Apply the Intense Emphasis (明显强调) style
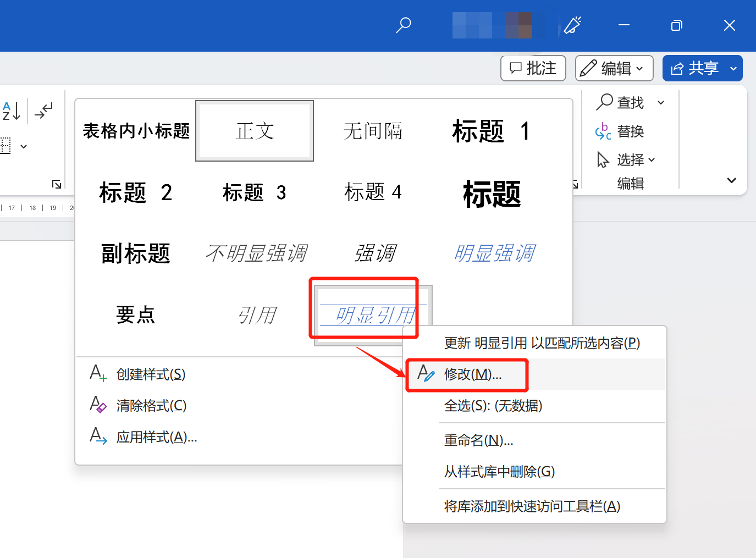The height and width of the screenshot is (558, 756). 494,253
